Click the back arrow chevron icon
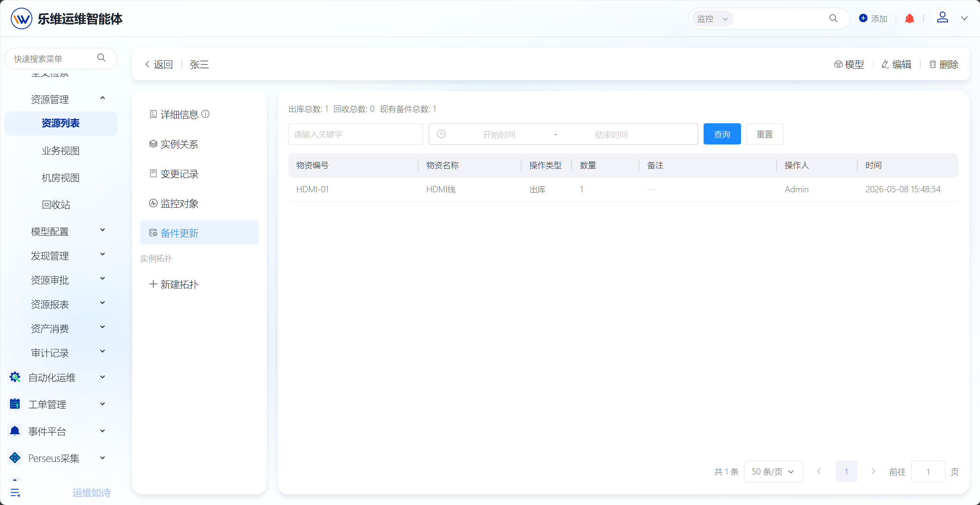Screen dimensions: 980x505 coord(147,64)
